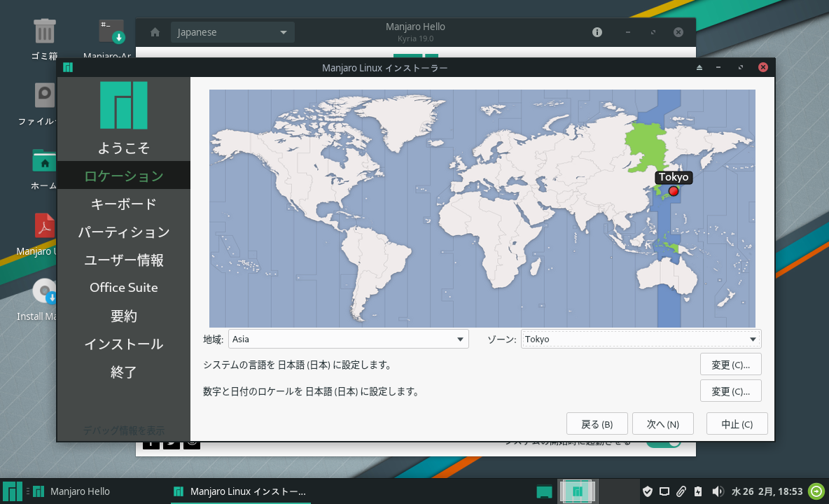Open the 地域 Asia region dropdown

(x=348, y=339)
